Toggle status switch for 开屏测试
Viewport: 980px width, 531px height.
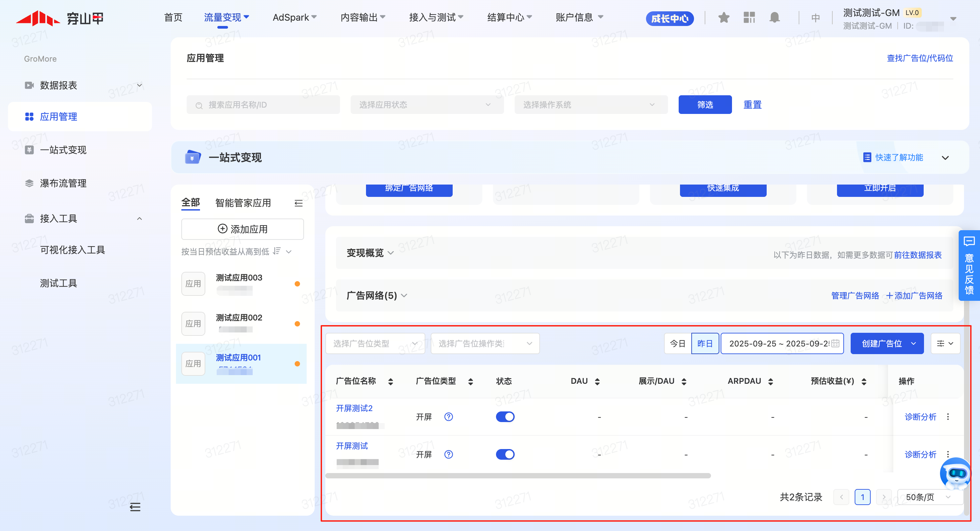(x=505, y=455)
